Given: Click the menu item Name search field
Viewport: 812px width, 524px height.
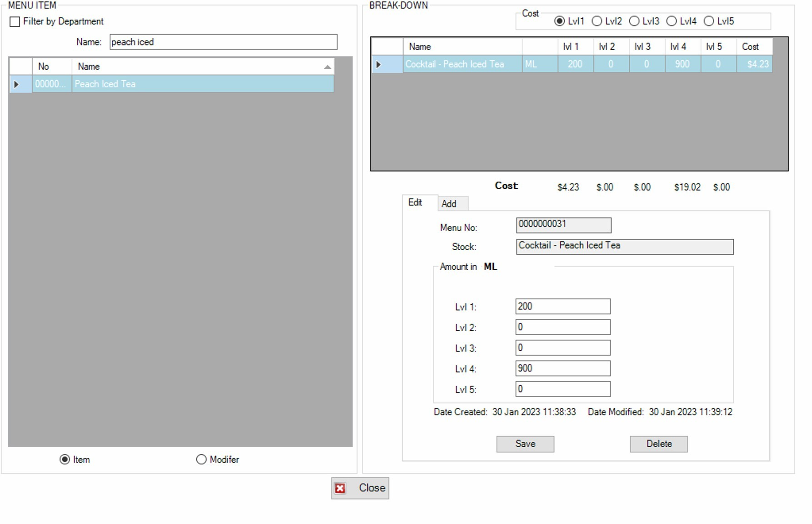Looking at the screenshot, I should [223, 42].
